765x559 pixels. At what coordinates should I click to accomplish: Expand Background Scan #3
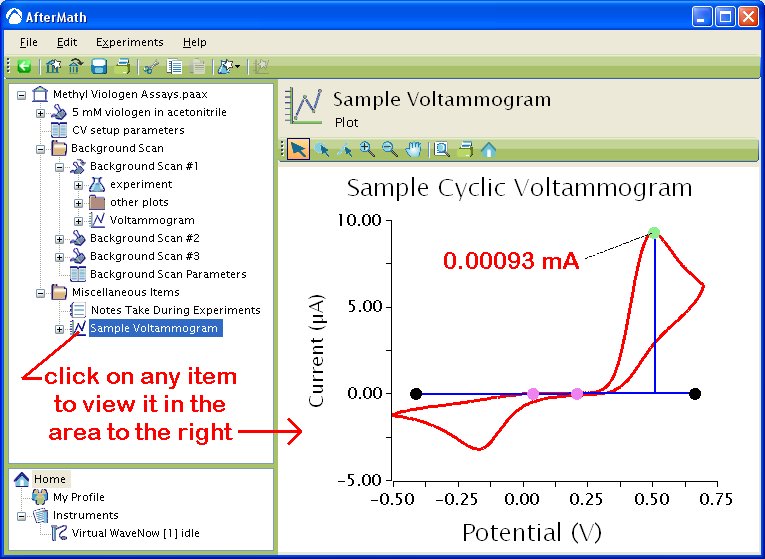pyautogui.click(x=60, y=257)
